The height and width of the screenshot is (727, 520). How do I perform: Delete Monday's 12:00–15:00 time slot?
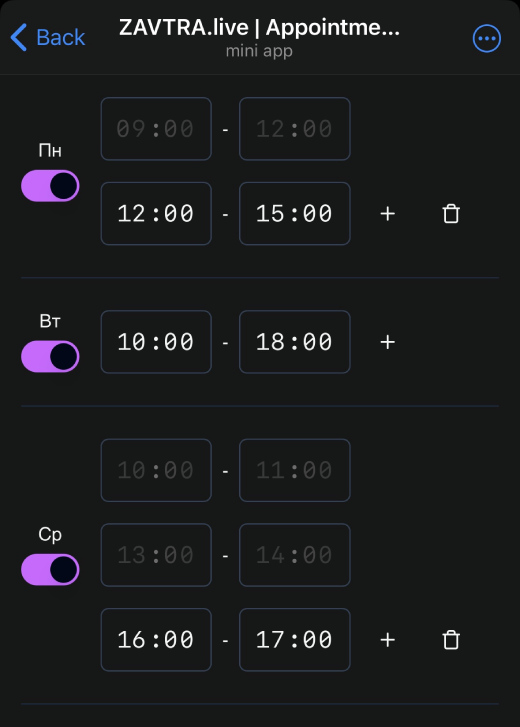click(x=451, y=214)
